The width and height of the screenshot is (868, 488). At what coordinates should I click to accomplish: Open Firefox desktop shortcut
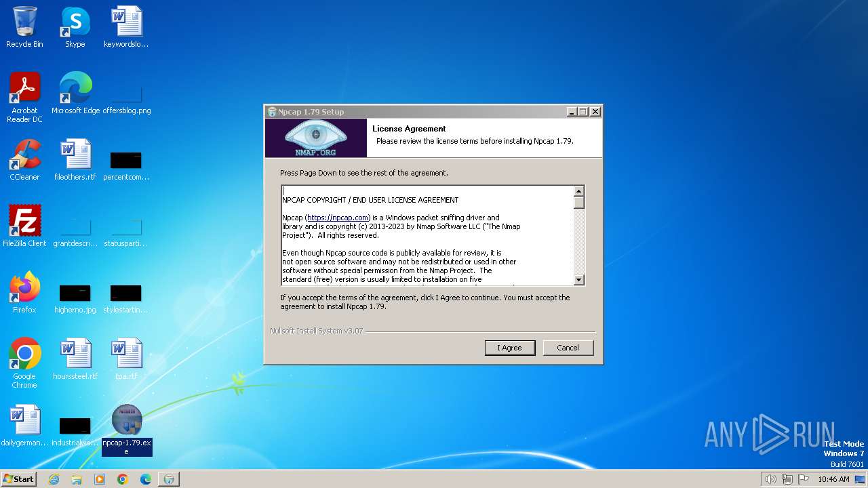pos(24,293)
